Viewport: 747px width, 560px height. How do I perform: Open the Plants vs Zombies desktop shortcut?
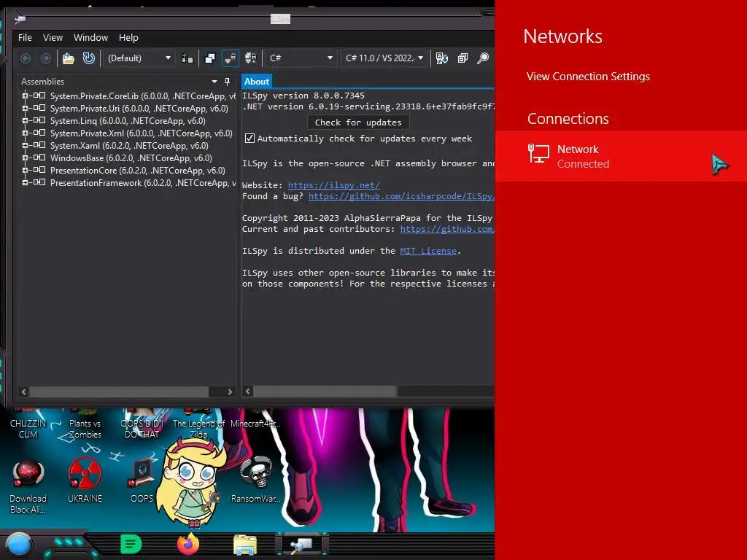(x=85, y=424)
